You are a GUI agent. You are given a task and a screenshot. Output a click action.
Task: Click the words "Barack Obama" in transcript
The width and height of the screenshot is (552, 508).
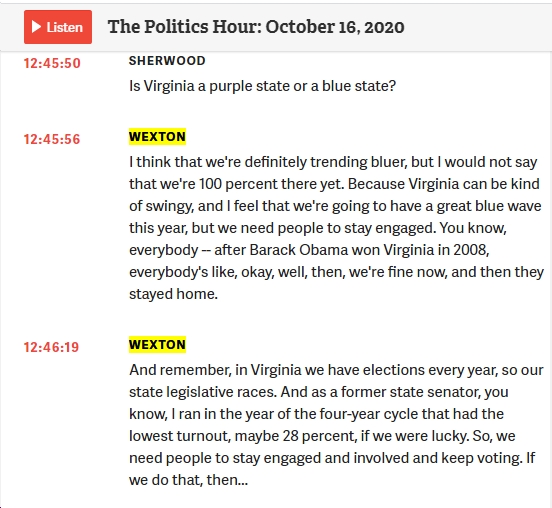(x=273, y=250)
